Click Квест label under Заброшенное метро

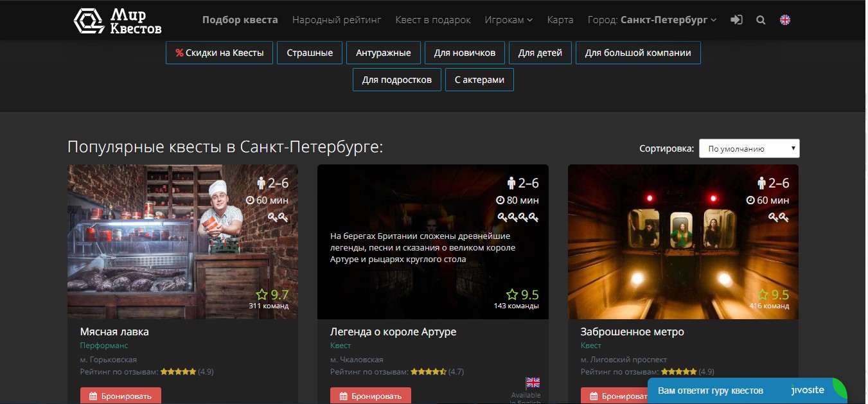pyautogui.click(x=591, y=346)
